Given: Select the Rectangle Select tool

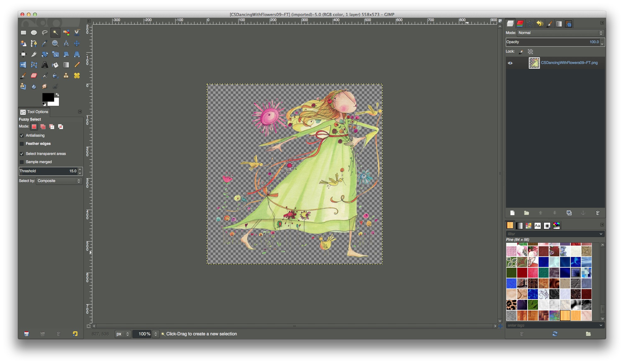Looking at the screenshot, I should point(23,32).
